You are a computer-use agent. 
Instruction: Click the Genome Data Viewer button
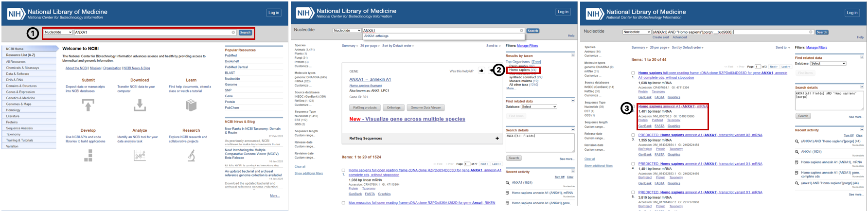tap(425, 107)
